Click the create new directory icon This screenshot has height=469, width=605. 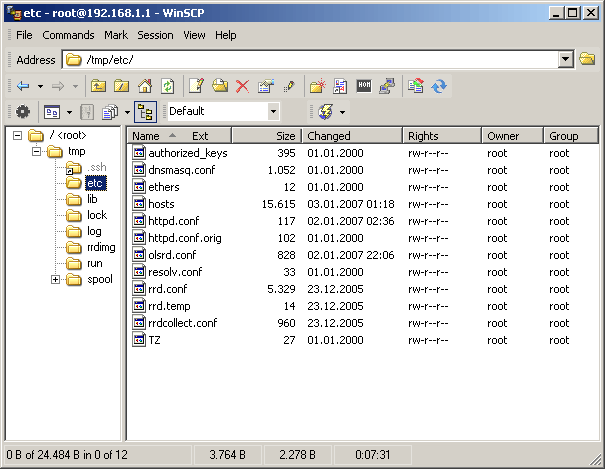point(317,86)
